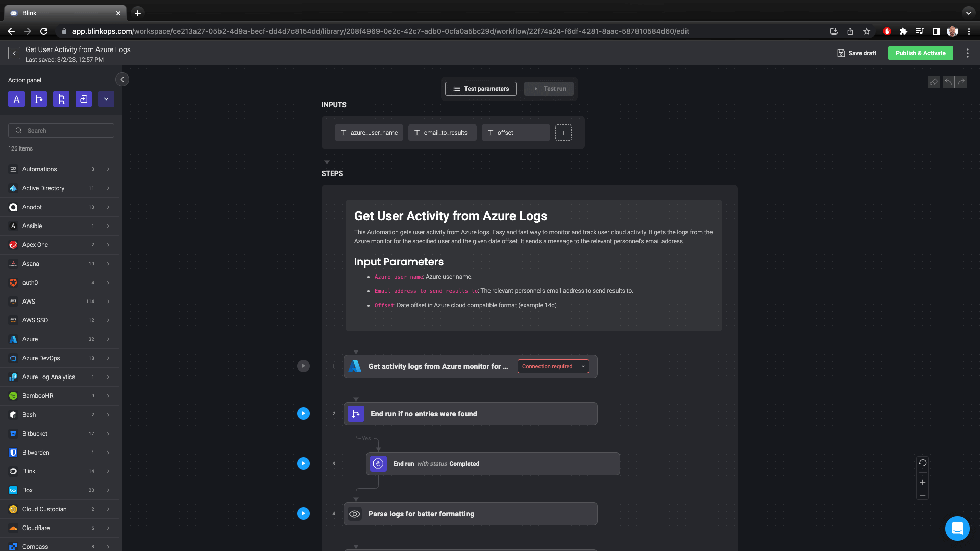Screen dimensions: 980x551
Task: Expand more action types with the chevron
Action: [x=106, y=99]
